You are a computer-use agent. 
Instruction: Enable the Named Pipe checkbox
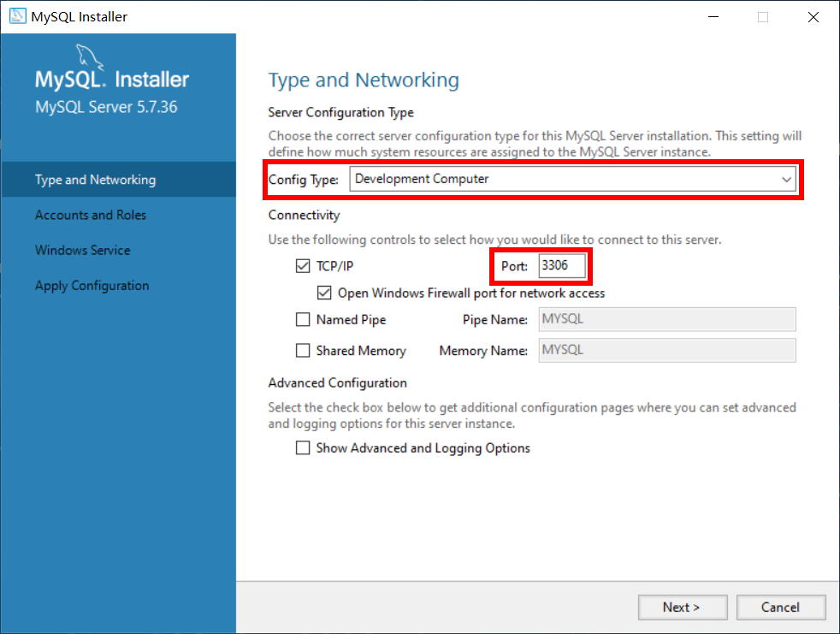[303, 319]
